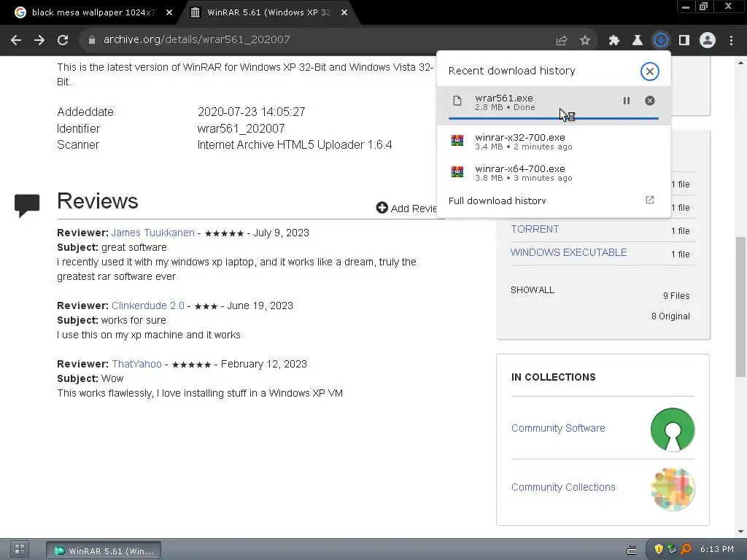Click Full download history
The height and width of the screenshot is (560, 747).
coord(497,201)
